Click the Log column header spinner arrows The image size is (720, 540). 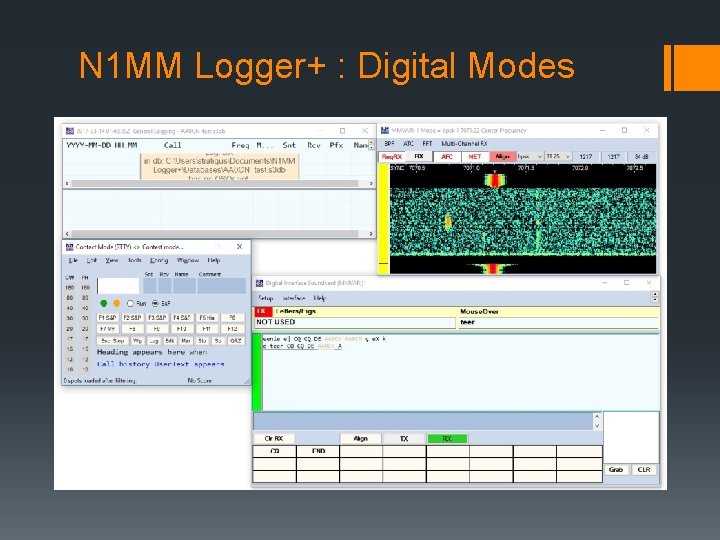click(x=371, y=145)
